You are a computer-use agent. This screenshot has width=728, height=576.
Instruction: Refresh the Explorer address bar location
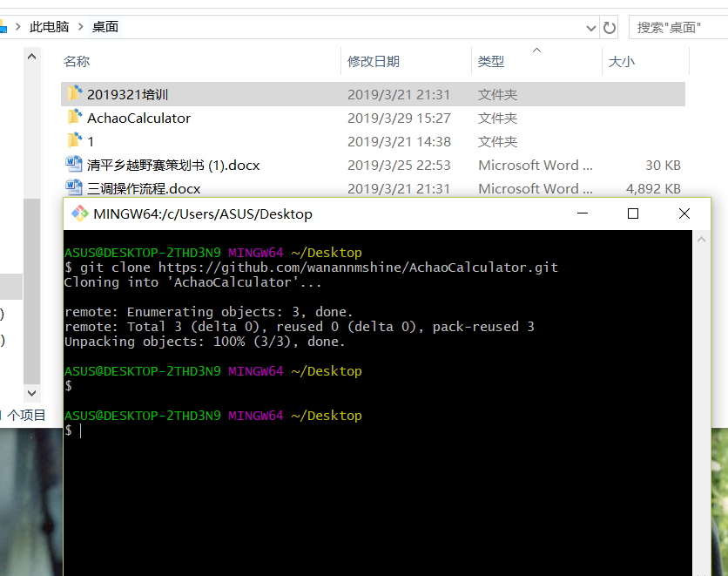(x=610, y=28)
